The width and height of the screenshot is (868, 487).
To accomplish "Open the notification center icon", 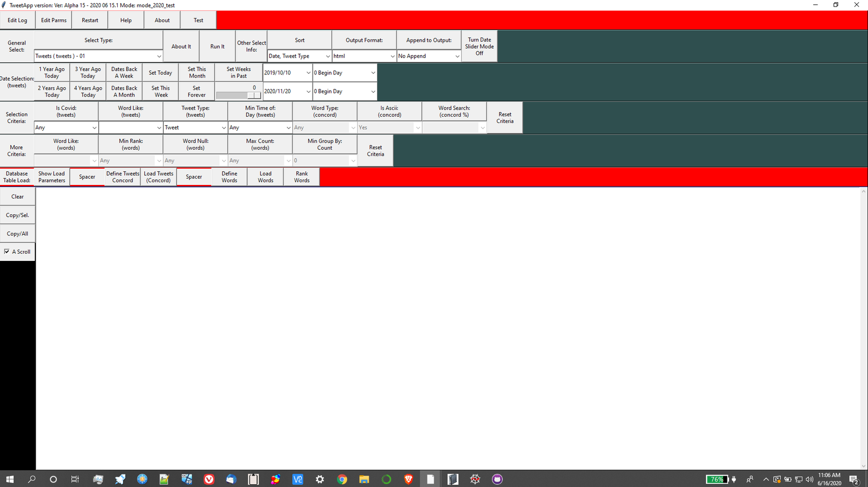I will (x=853, y=479).
